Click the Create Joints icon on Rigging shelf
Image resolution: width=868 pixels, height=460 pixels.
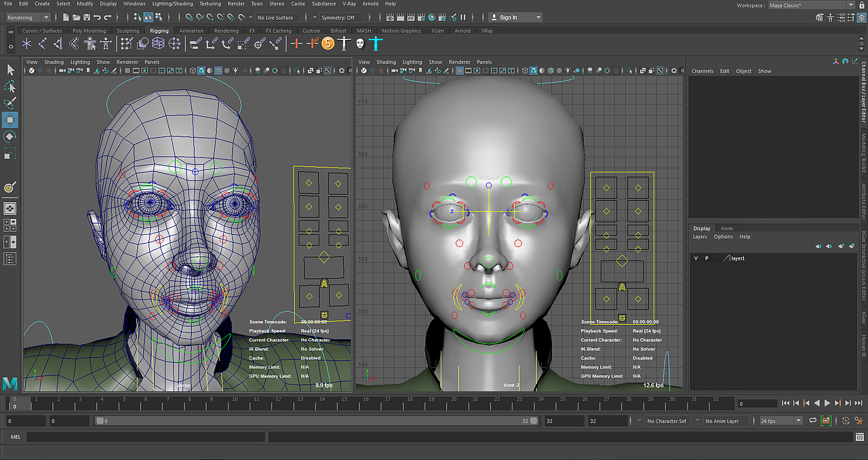[x=42, y=43]
